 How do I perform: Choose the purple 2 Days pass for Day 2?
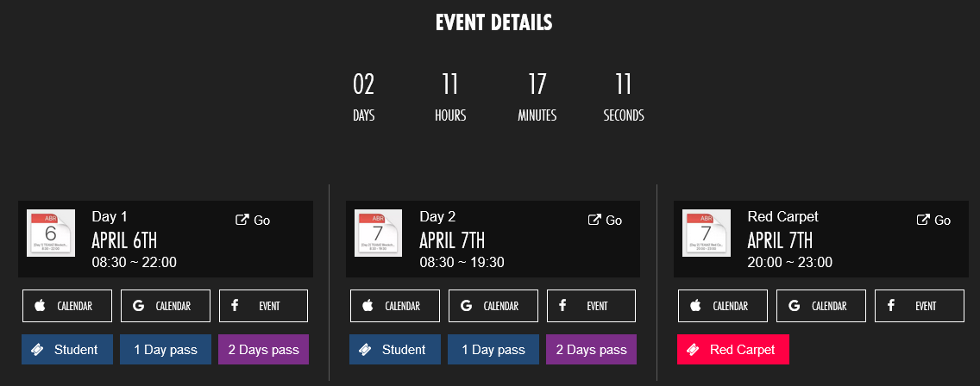tap(591, 350)
